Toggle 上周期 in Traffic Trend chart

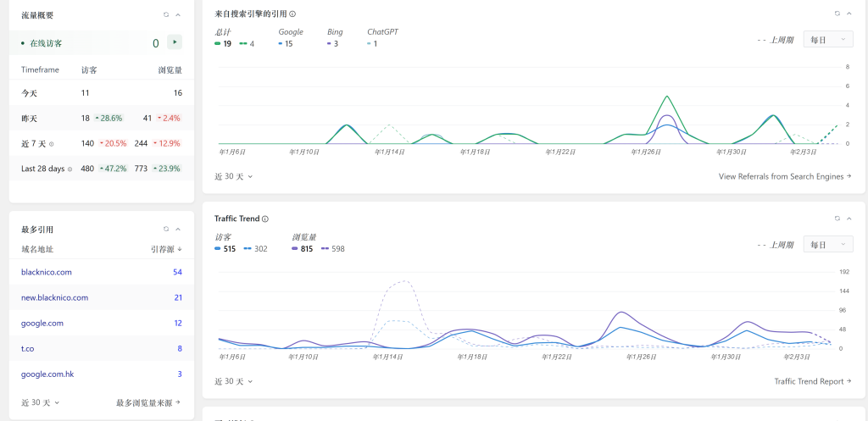tap(775, 245)
